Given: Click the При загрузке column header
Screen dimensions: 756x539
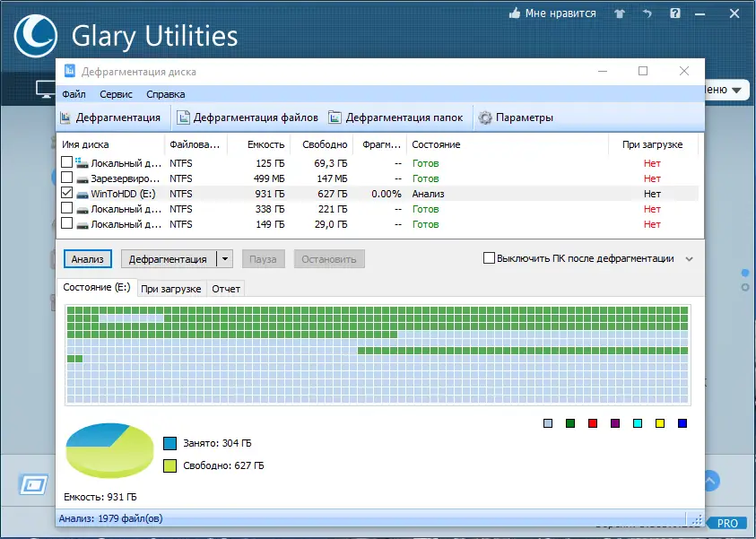Looking at the screenshot, I should tap(653, 144).
